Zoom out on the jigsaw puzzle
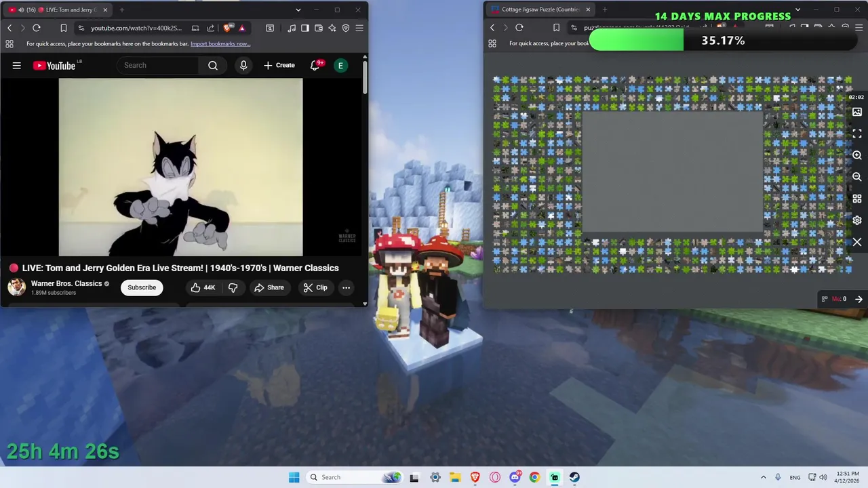The width and height of the screenshot is (868, 488). coord(857,177)
